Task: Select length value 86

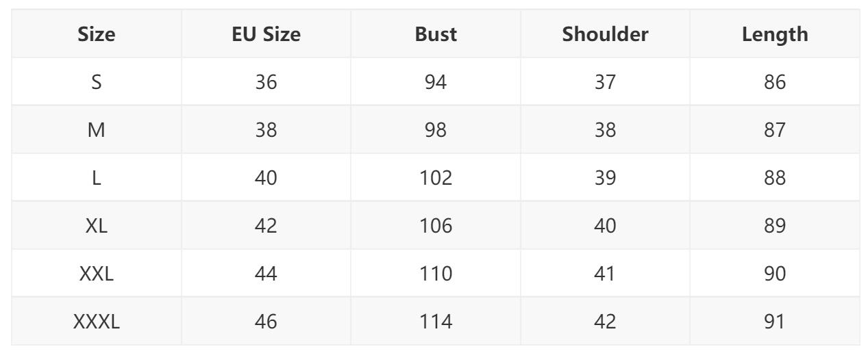Action: point(775,82)
